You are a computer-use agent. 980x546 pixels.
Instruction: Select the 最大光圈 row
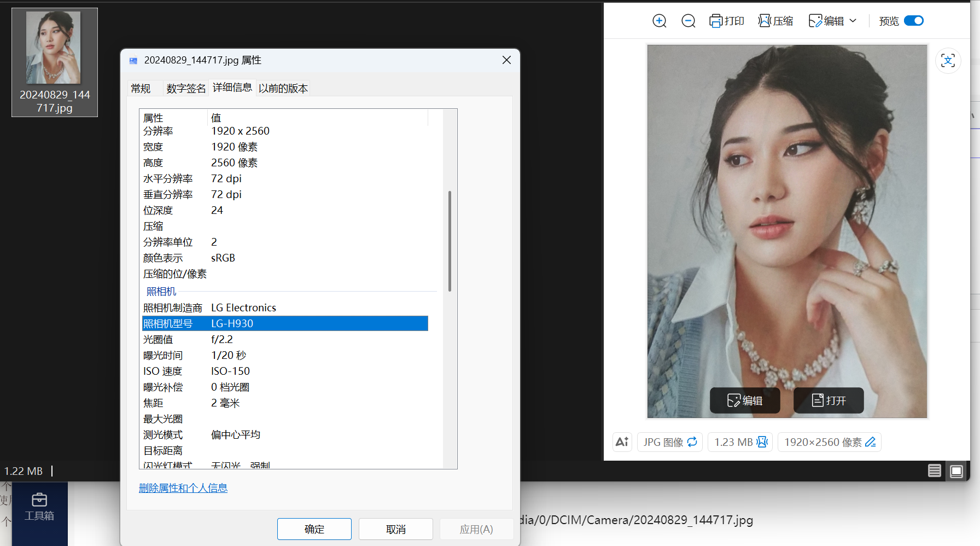click(284, 419)
